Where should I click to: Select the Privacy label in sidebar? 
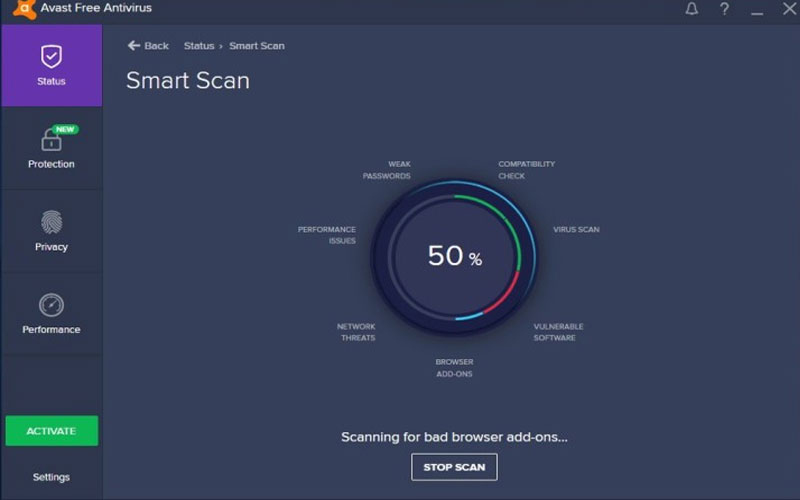pyautogui.click(x=51, y=247)
